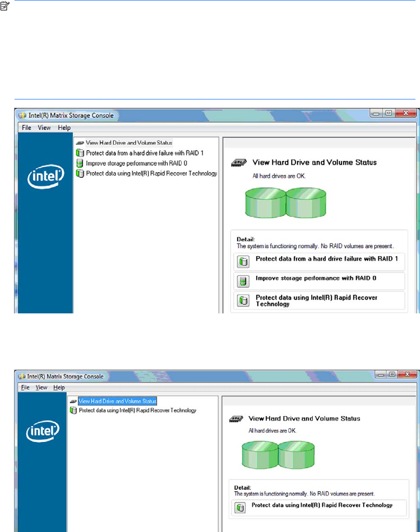
Task: Click drive icon next to lower panel heading
Action: point(236,419)
